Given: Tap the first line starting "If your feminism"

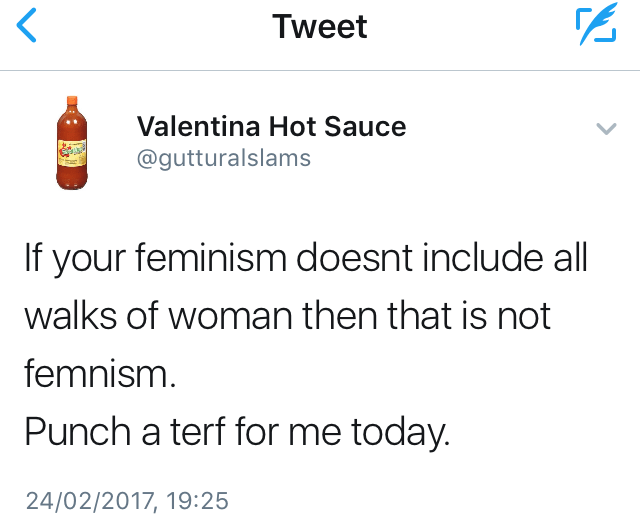Looking at the screenshot, I should click(306, 258).
